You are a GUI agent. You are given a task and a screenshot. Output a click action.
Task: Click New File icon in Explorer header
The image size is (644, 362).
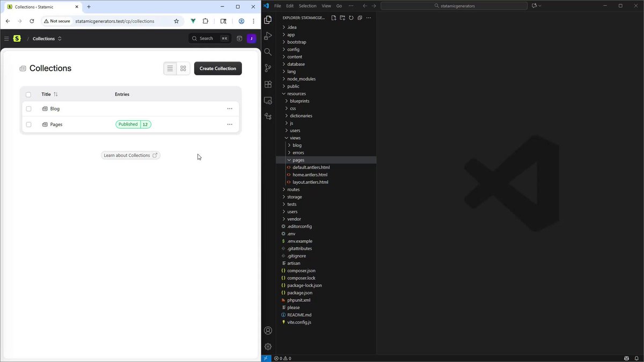pos(334,18)
